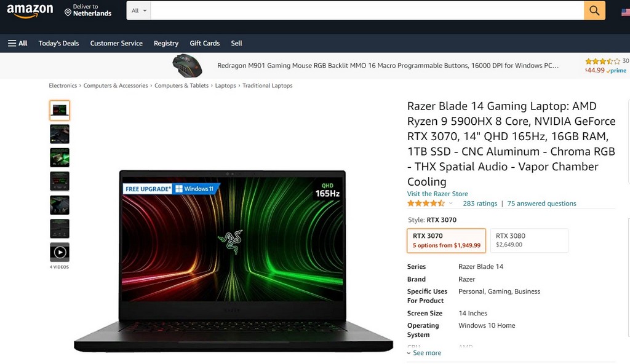The image size is (630, 364).
Task: Click into the Amazon search field
Action: 367,10
